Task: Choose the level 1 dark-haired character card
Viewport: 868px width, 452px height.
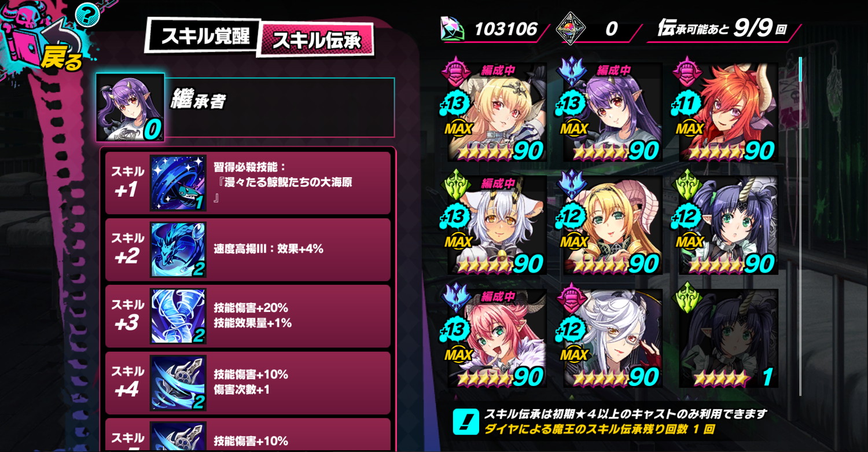Action: [x=726, y=339]
